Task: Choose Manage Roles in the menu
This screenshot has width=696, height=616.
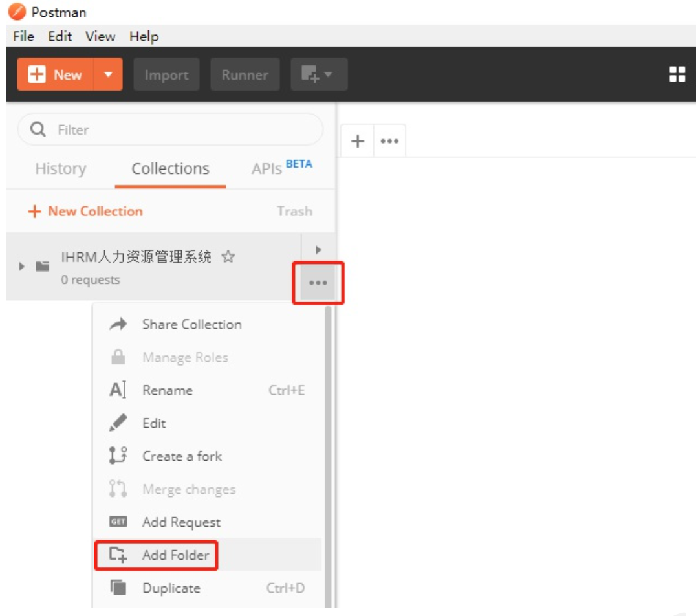Action: (208, 357)
